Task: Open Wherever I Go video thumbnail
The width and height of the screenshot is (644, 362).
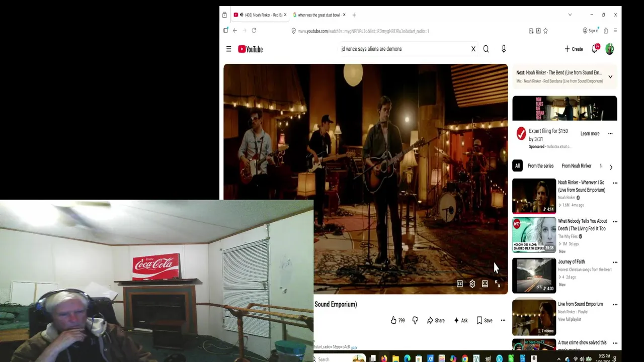Action: (534, 196)
